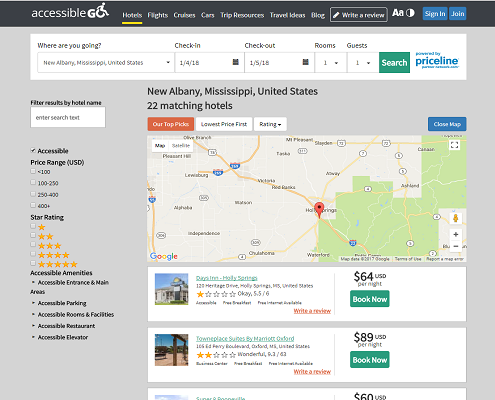Open the Rooms dropdown
The image size is (495, 400).
pyautogui.click(x=330, y=62)
